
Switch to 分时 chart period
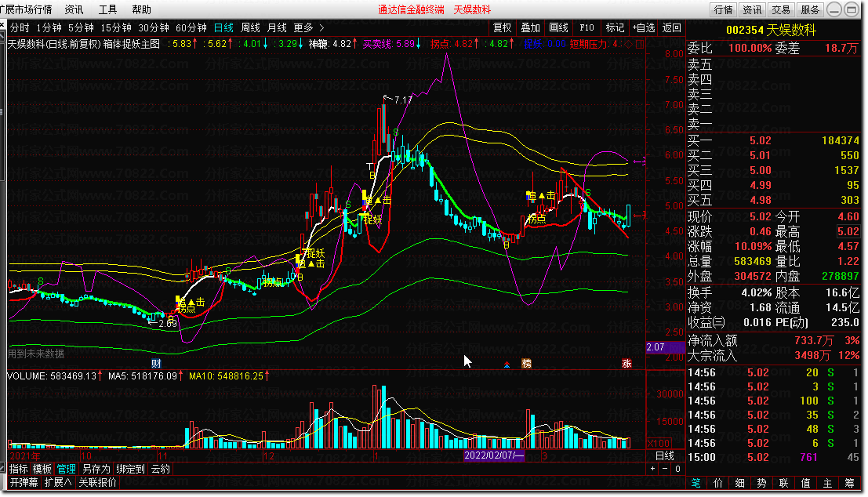coord(20,27)
